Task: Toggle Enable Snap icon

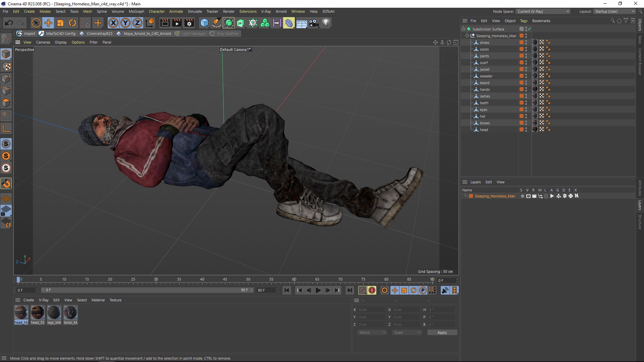Action: tap(6, 184)
